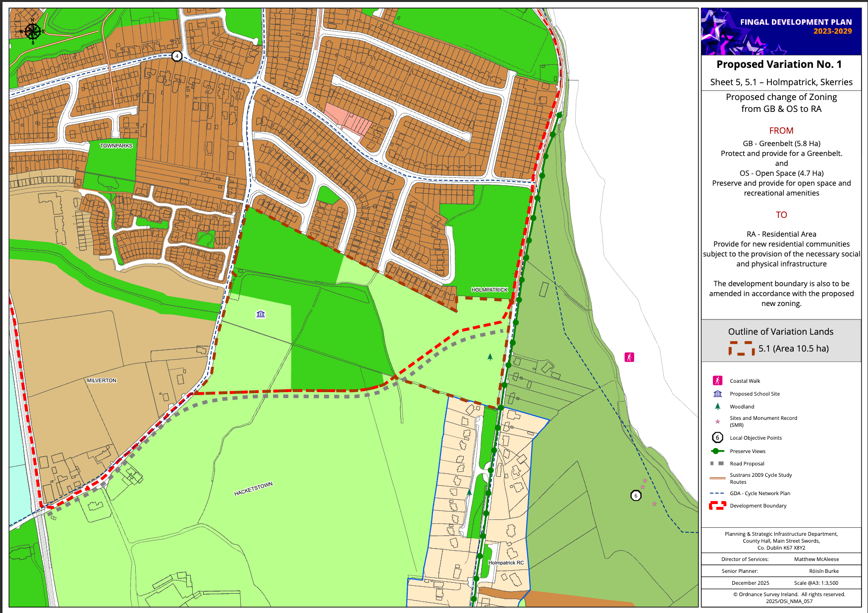Click the SMR pink star legend icon
The height and width of the screenshot is (613, 868).
coord(717,421)
